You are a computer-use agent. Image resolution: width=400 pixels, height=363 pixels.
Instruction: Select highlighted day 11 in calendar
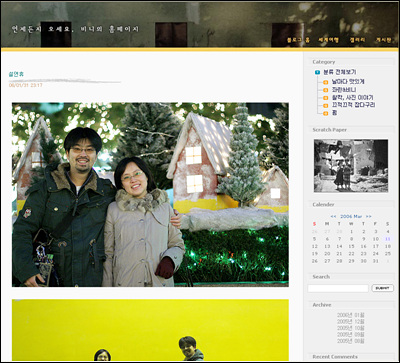(387, 239)
